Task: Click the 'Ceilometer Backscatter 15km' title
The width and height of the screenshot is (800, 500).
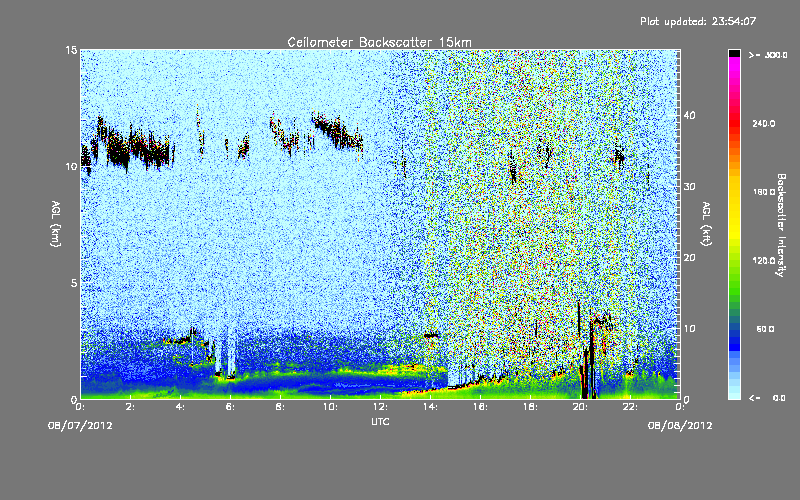Action: point(379,42)
